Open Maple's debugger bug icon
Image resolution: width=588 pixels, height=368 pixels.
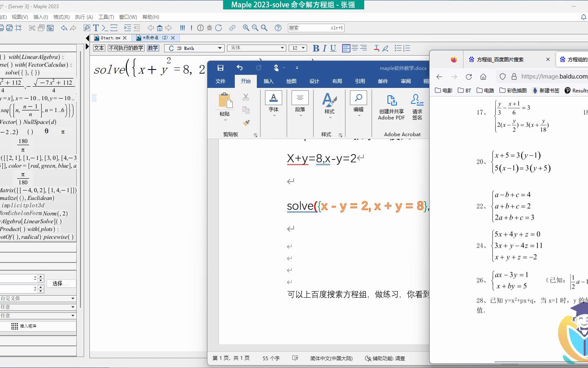coord(209,28)
